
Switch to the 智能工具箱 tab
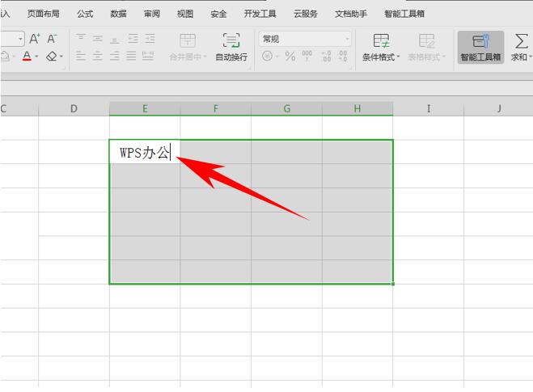click(x=404, y=14)
